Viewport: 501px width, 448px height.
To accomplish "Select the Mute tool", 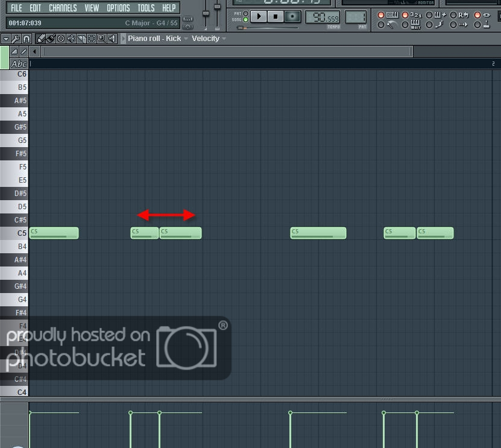I will coord(71,39).
